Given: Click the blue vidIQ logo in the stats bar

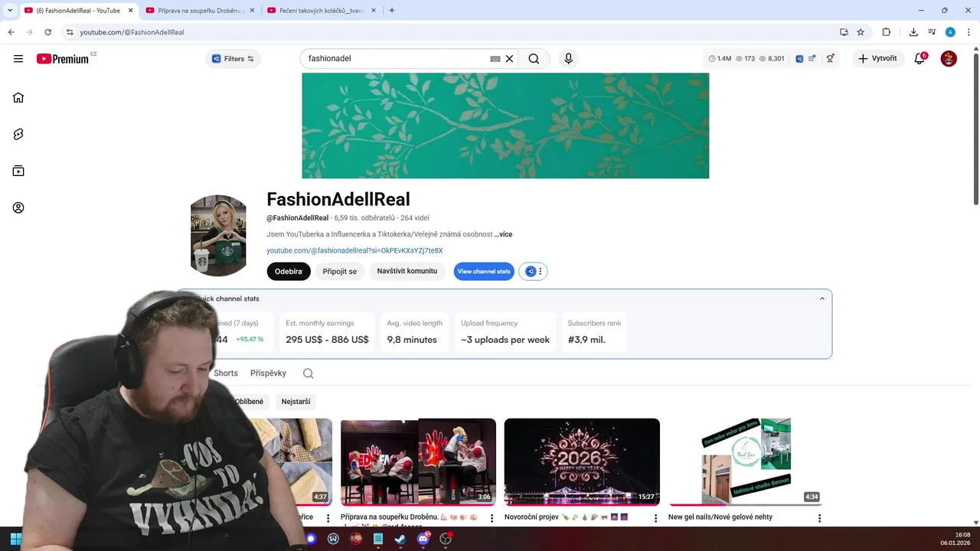Looking at the screenshot, I should pos(799,59).
